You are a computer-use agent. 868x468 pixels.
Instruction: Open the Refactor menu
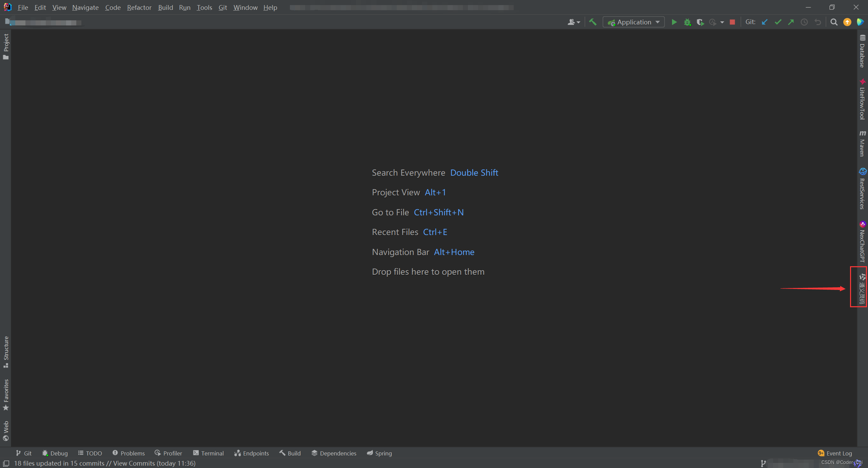pyautogui.click(x=139, y=7)
